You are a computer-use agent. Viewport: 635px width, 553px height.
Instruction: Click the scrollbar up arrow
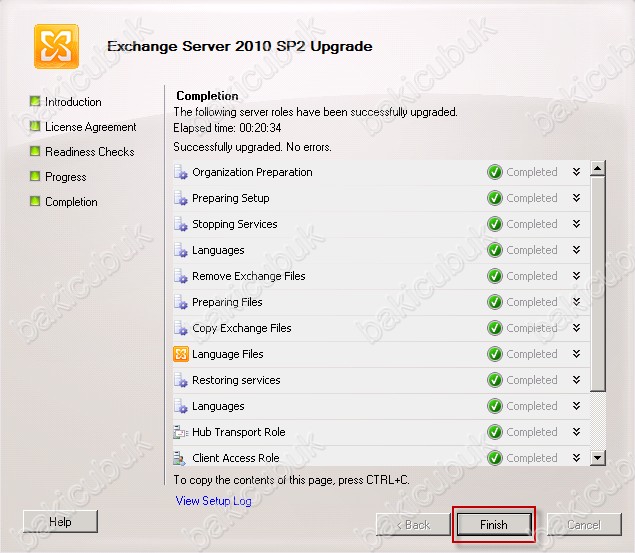pyautogui.click(x=598, y=168)
